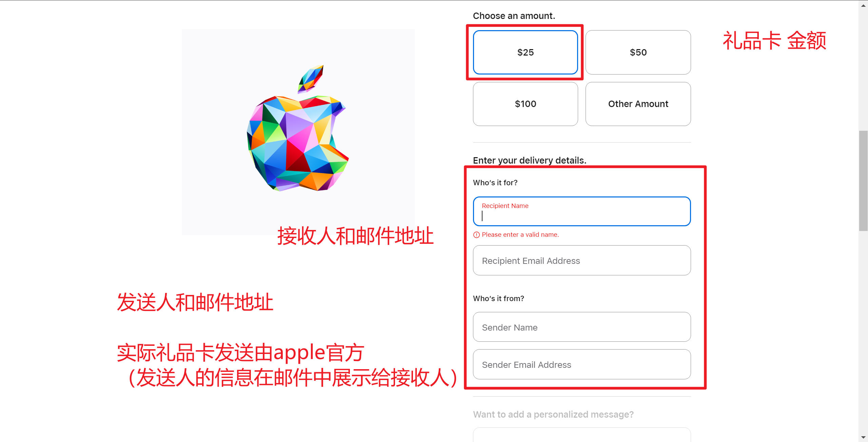The width and height of the screenshot is (868, 442).
Task: Click the 'Please enter a valid name' message
Action: click(520, 235)
